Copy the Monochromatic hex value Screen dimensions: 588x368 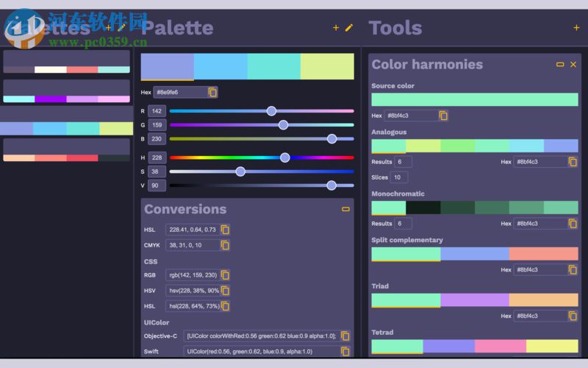[x=573, y=224]
